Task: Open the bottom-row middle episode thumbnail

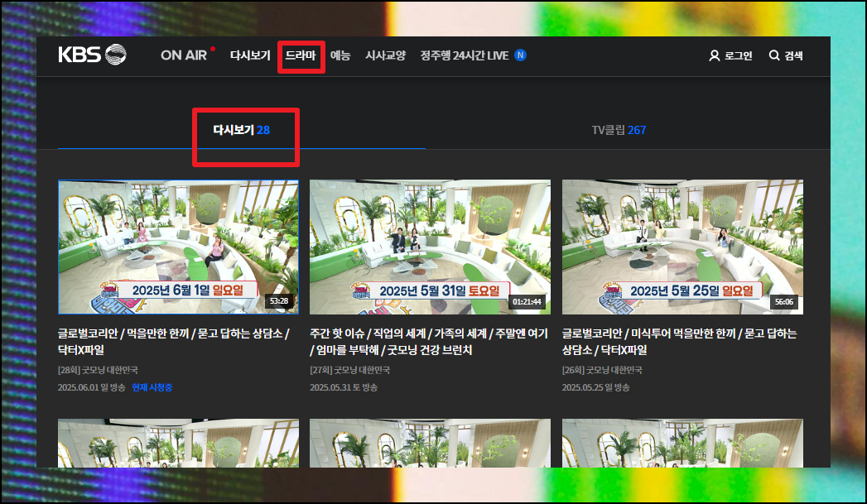Action: pos(430,444)
